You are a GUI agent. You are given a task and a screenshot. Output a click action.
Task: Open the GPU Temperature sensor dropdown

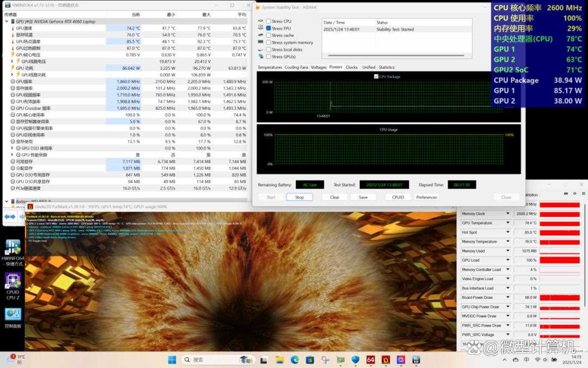(x=507, y=223)
